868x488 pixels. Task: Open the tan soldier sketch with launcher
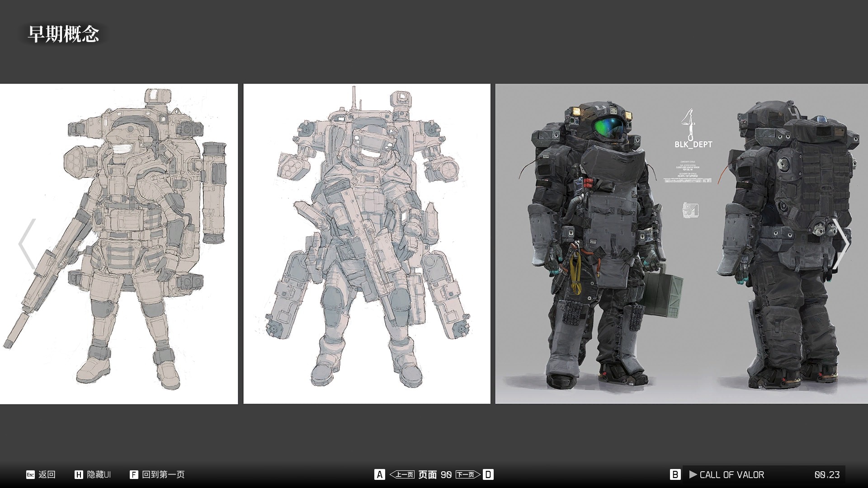pyautogui.click(x=118, y=244)
